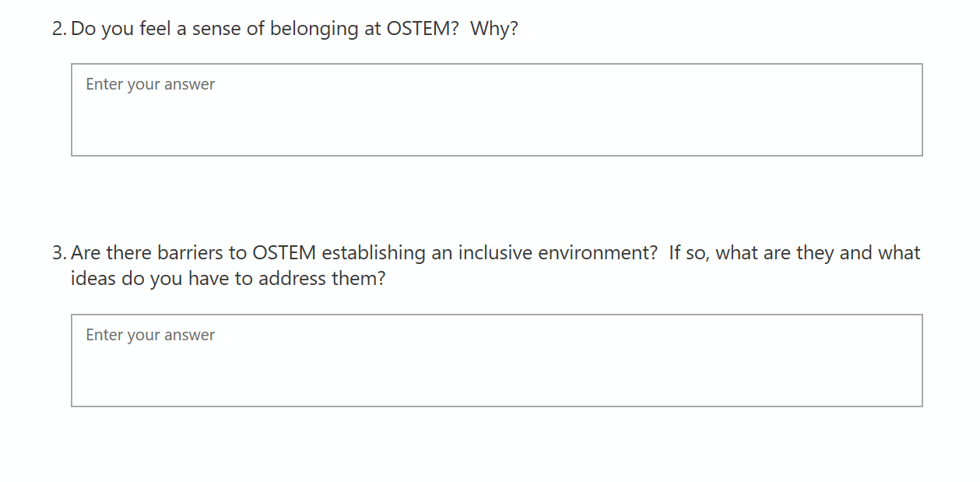Click 'sense' in the belonging question

pos(216,30)
